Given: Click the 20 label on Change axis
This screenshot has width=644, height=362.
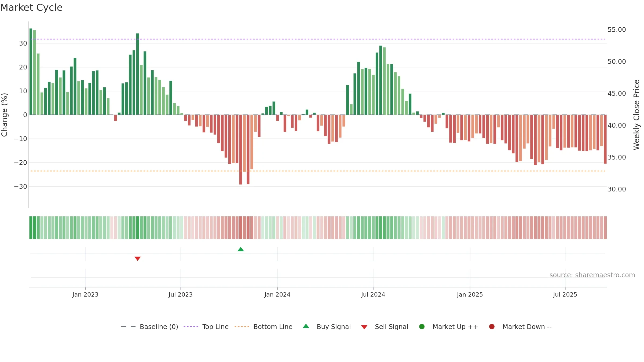Looking at the screenshot, I should (23, 67).
